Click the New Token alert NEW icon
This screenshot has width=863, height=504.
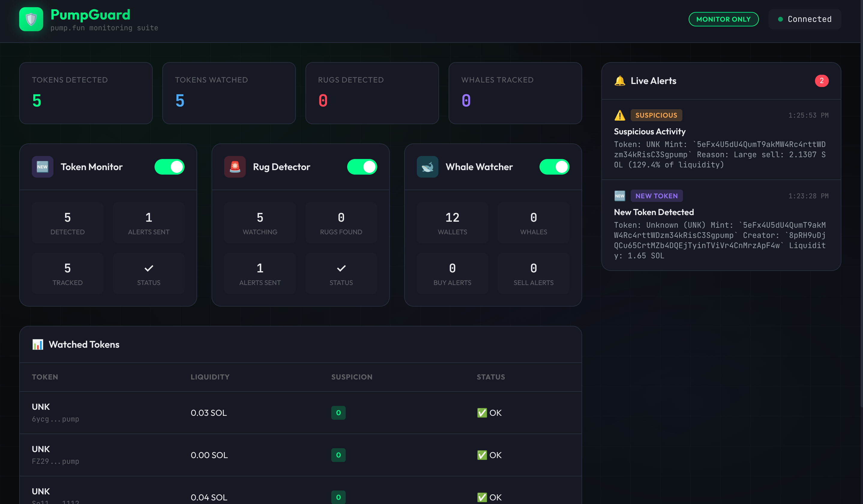coord(620,196)
